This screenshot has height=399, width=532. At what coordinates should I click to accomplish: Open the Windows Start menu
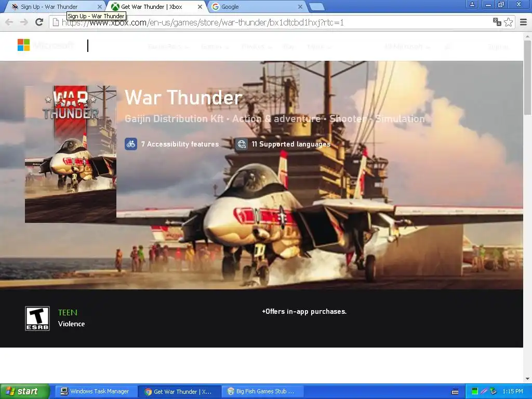[25, 392]
